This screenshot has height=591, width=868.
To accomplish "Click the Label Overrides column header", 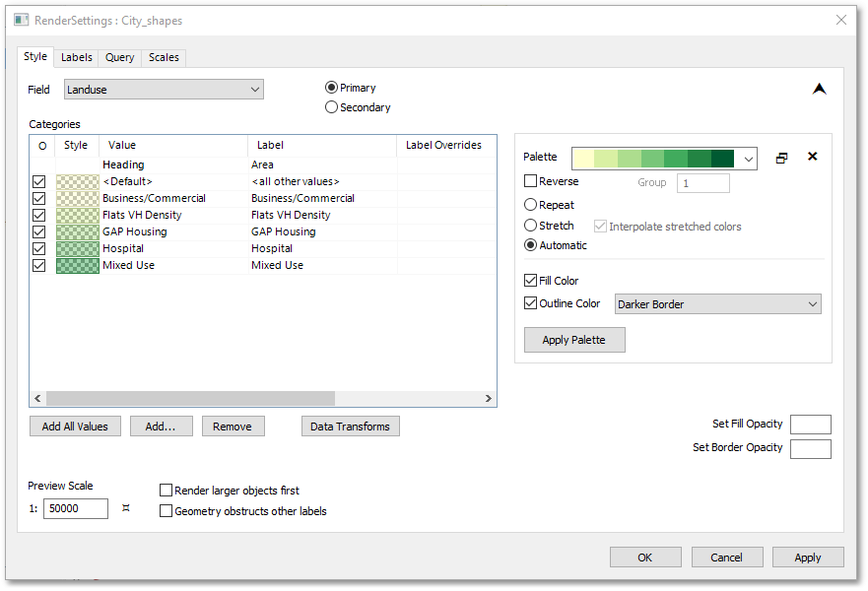I will click(x=446, y=145).
